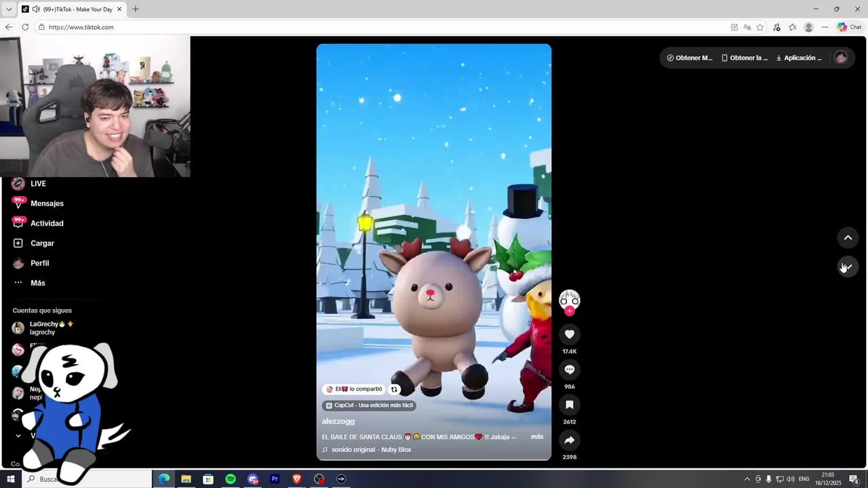Click the address bar with tiktok.com
The width and height of the screenshot is (868, 488).
(380, 27)
